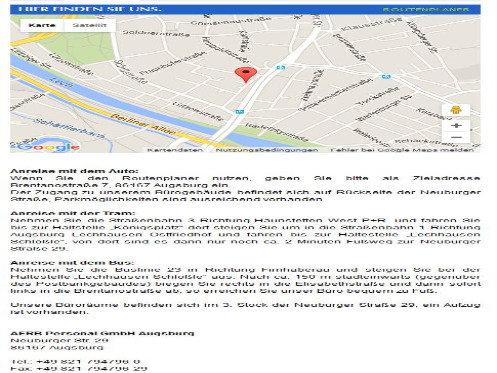Open the Kartendaten link
The height and width of the screenshot is (373, 497).
tap(175, 150)
